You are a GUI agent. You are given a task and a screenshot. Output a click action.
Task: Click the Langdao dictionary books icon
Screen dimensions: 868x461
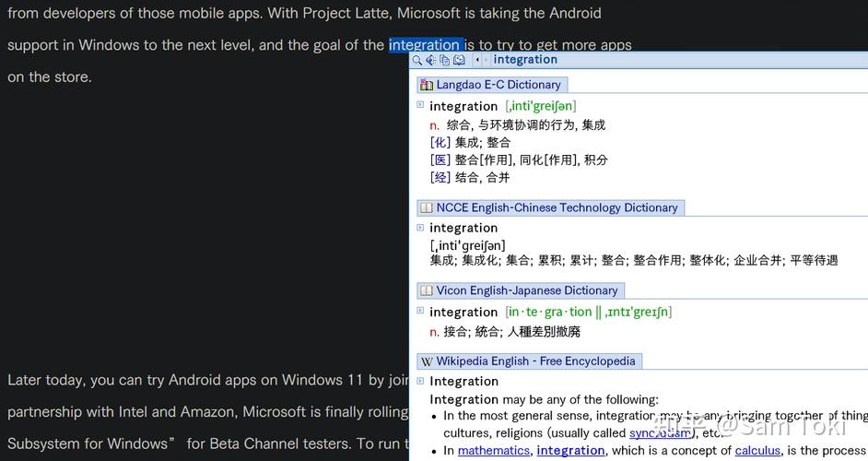(427, 85)
